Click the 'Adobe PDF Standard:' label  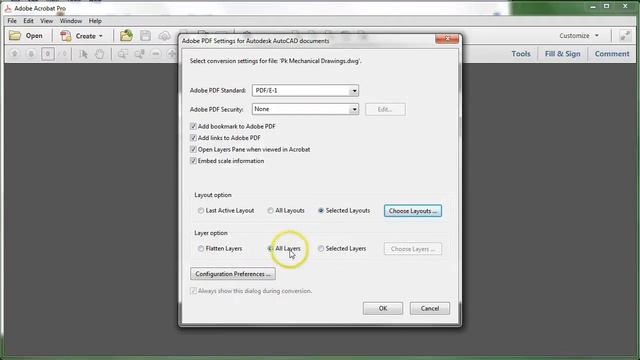coord(218,91)
